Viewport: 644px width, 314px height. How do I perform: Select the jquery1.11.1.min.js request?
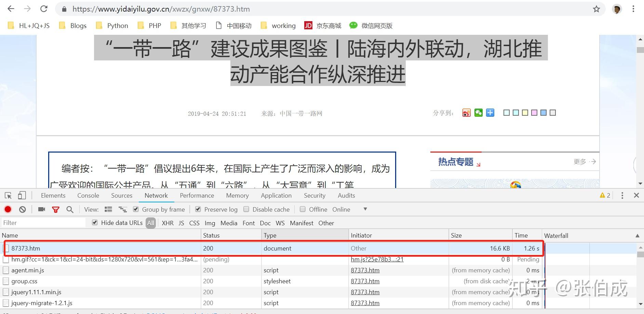click(36, 292)
